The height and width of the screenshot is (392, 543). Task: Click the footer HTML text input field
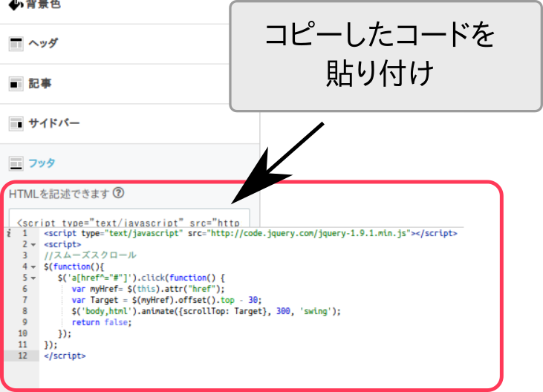pyautogui.click(x=129, y=218)
